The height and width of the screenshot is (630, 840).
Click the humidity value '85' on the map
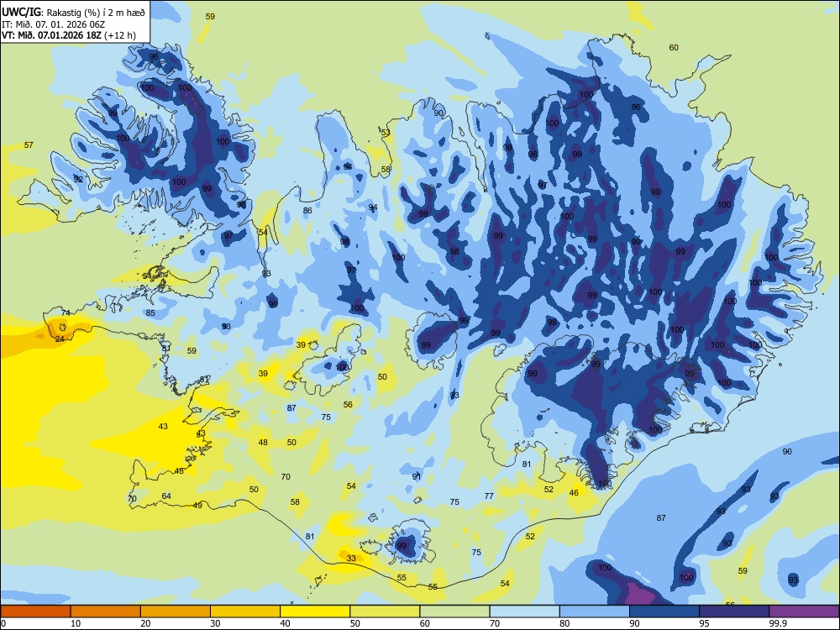click(x=150, y=312)
